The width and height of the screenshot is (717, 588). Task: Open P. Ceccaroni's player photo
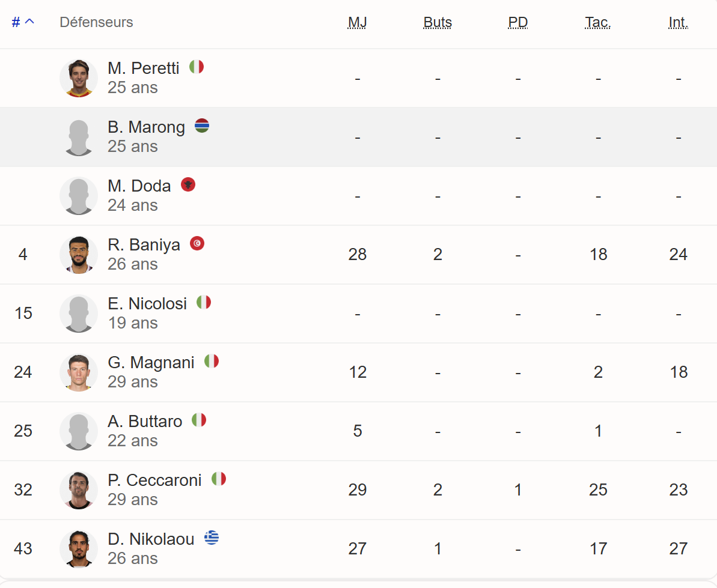pyautogui.click(x=79, y=490)
